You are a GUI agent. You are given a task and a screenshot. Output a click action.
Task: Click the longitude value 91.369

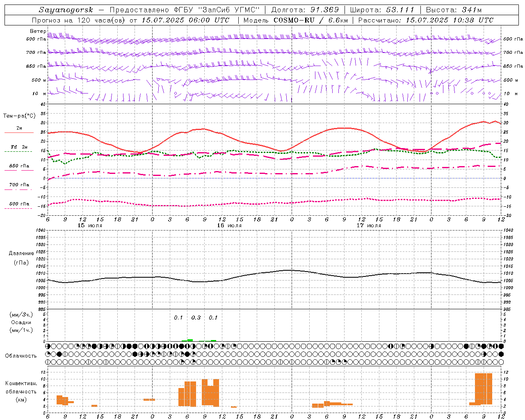click(325, 10)
